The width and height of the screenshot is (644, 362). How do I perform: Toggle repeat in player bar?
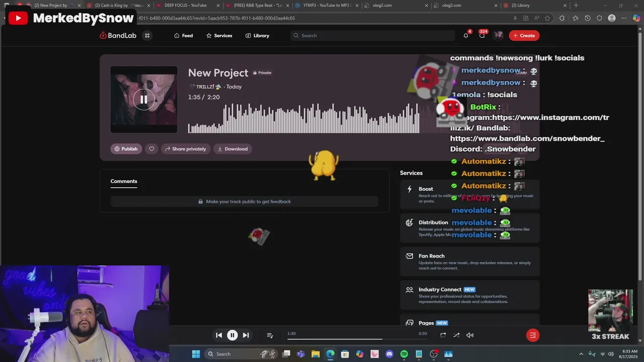point(443,335)
